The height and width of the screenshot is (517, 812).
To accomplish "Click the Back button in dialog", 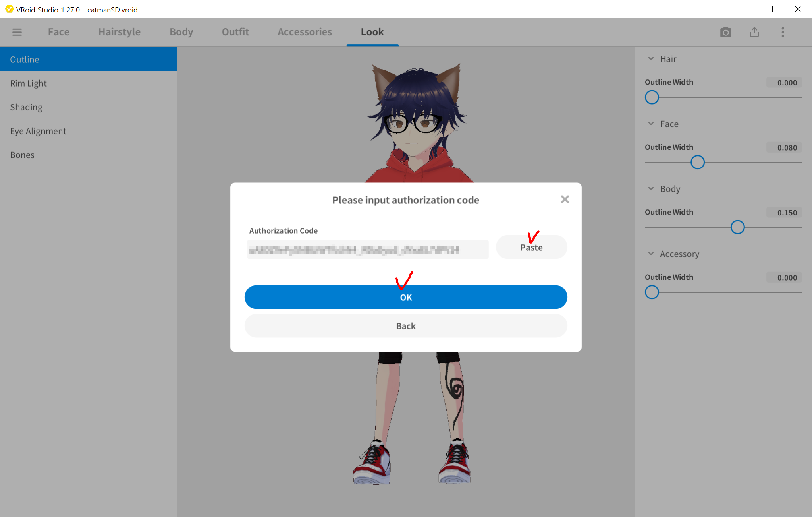I will pos(405,326).
